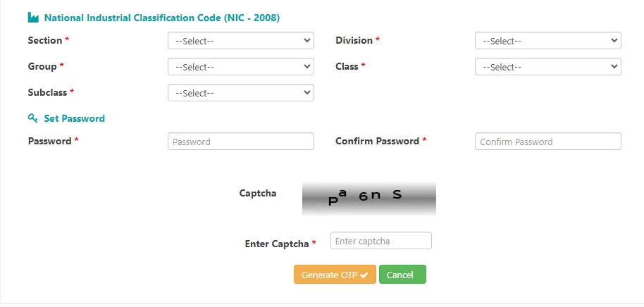The height and width of the screenshot is (307, 644).
Task: Focus the Confirm Password field
Action: (x=548, y=142)
